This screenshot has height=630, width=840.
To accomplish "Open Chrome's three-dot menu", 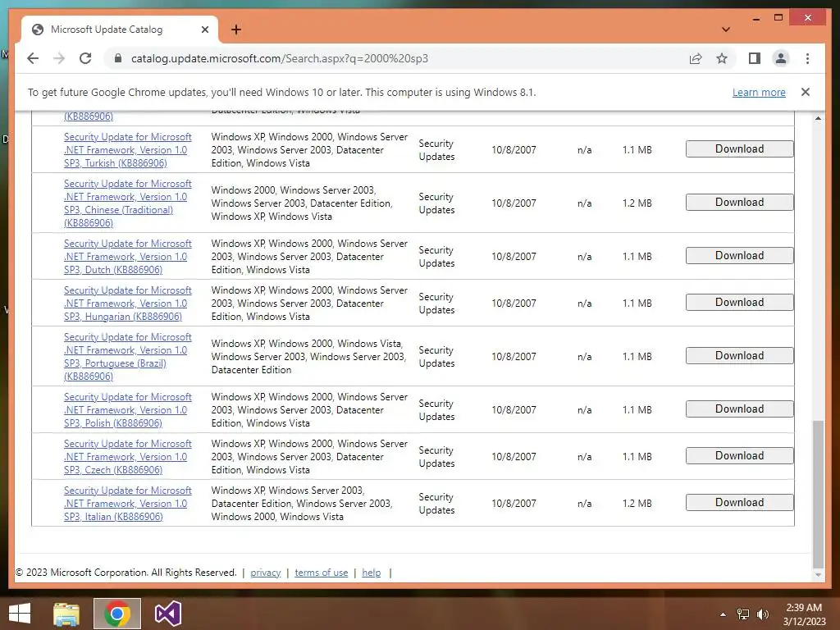I will tap(807, 58).
